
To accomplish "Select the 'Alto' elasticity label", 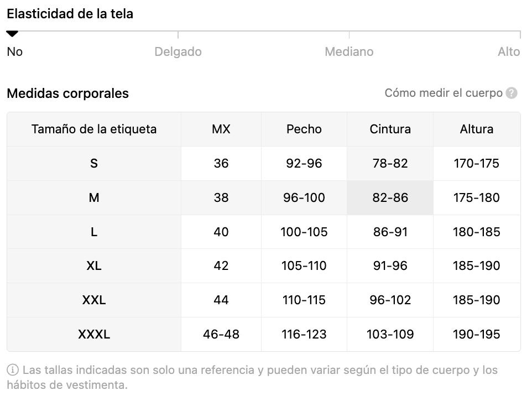I will click(x=509, y=51).
